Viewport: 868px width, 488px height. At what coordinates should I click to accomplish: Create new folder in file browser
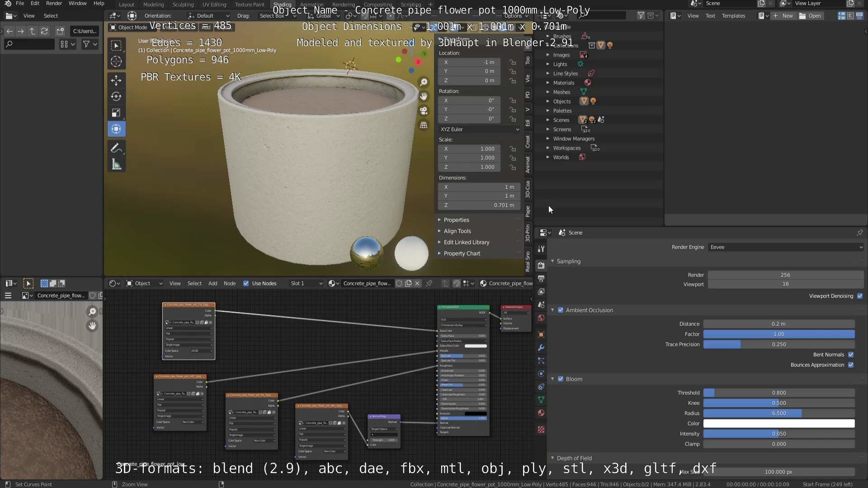(60, 31)
